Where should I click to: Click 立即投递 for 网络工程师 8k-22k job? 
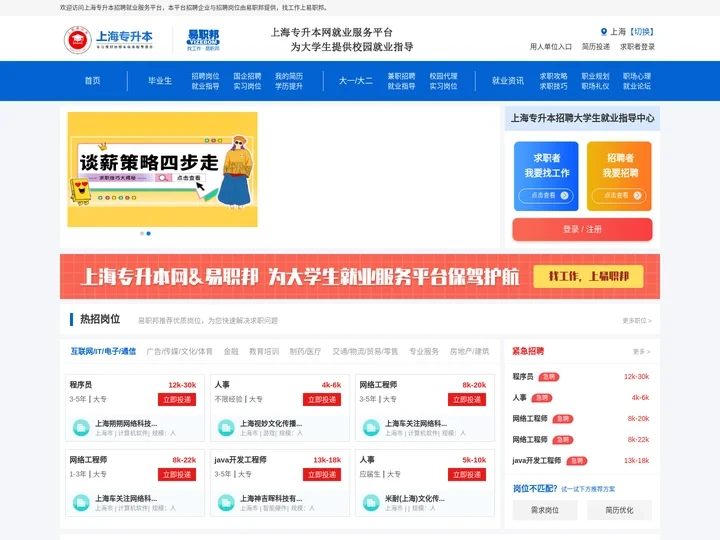click(177, 474)
